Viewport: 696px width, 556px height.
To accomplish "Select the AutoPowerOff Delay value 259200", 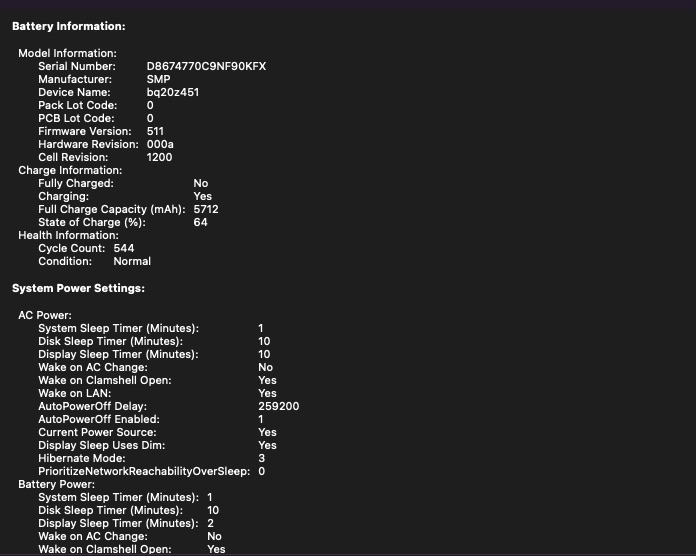I will pyautogui.click(x=278, y=407).
